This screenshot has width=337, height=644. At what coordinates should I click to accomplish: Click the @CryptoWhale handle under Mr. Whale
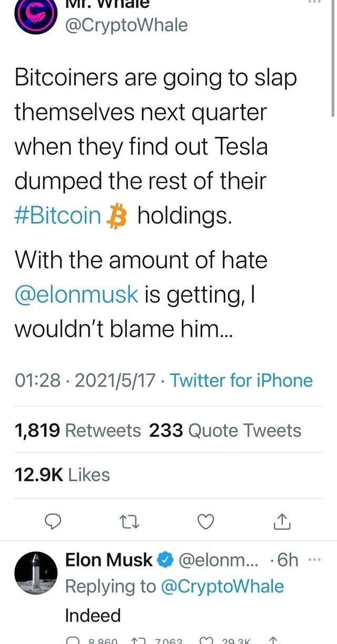(126, 25)
